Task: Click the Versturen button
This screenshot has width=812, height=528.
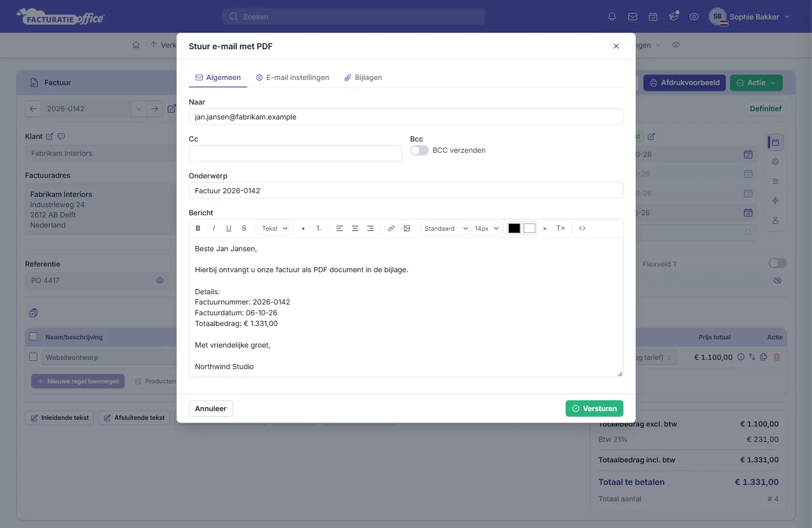Action: pos(594,409)
